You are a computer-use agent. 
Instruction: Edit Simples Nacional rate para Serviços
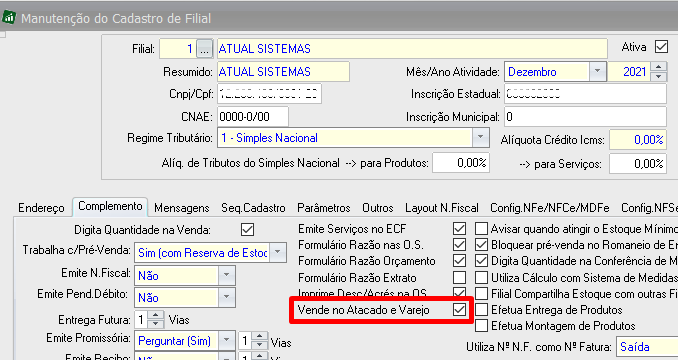click(x=638, y=164)
